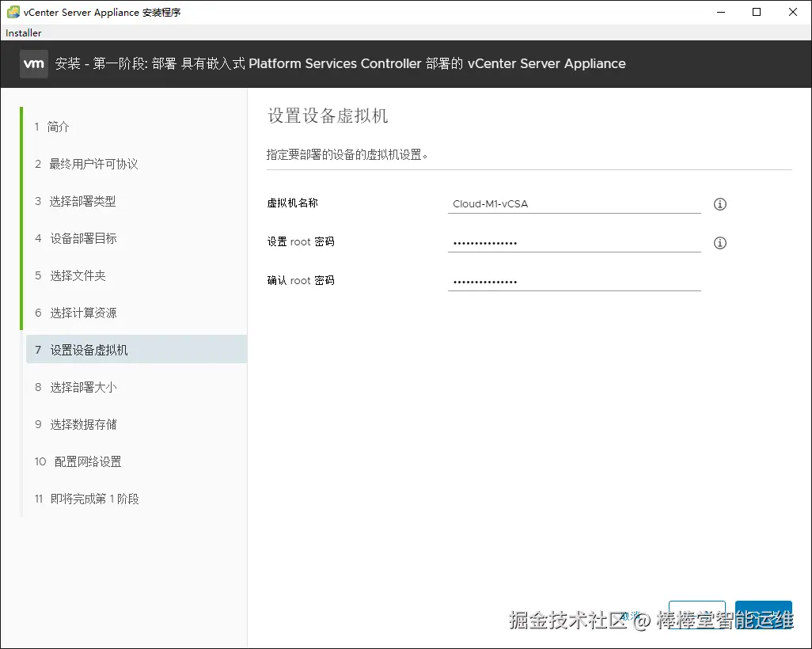Click the outlined back button at the bottom
The width and height of the screenshot is (812, 649).
coord(697,614)
